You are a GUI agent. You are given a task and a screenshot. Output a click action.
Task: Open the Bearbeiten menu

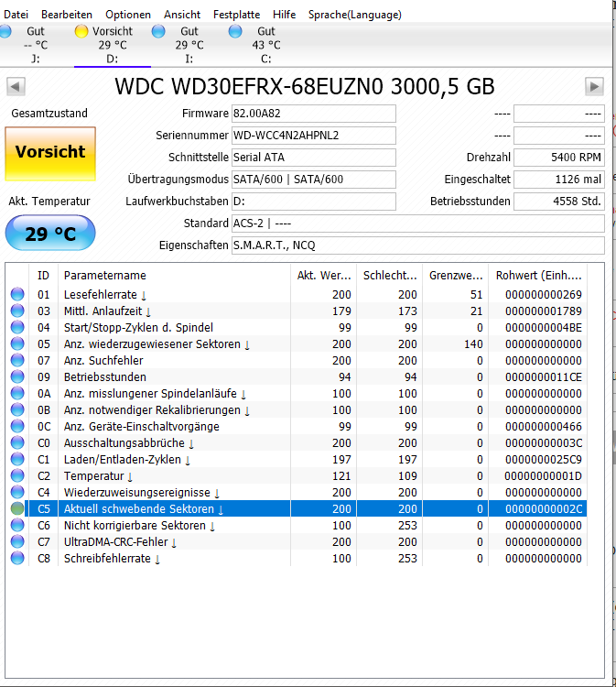(67, 15)
